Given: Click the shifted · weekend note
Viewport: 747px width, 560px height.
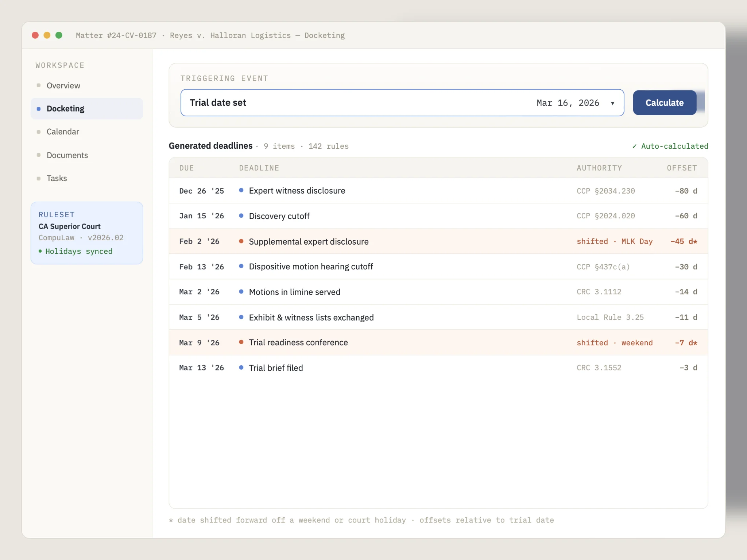Looking at the screenshot, I should coord(615,343).
